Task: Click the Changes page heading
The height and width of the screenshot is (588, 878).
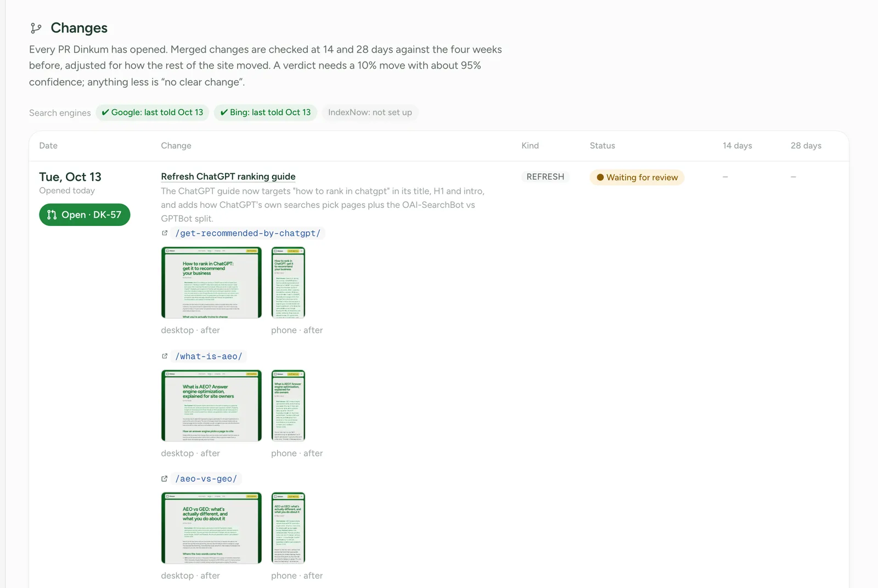Action: click(x=79, y=28)
